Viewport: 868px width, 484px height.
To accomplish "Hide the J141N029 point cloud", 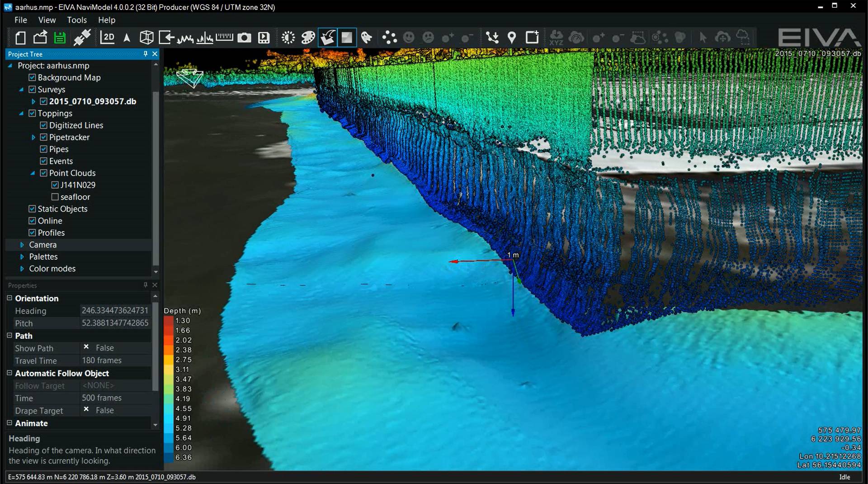I will coord(55,185).
